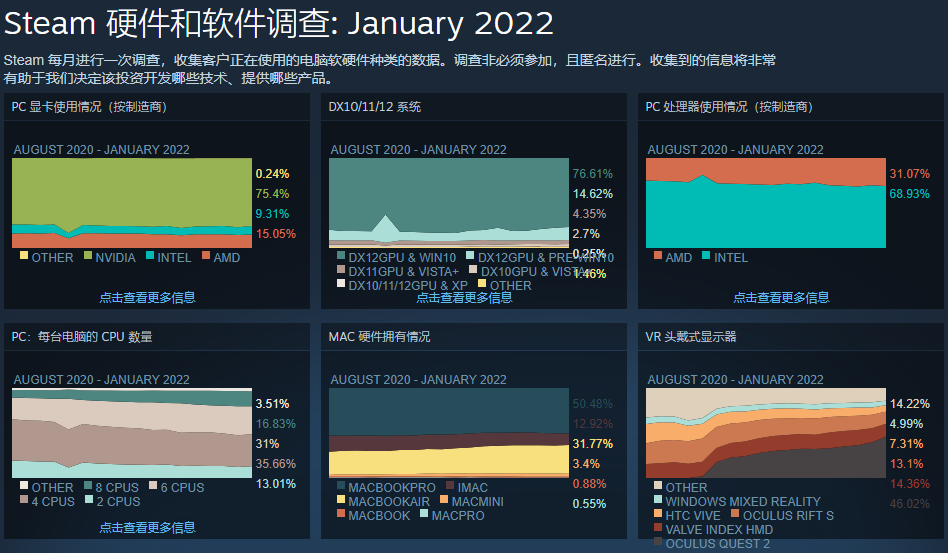948x553 pixels.
Task: Click the INTEL swatch in graphics card legend
Action: pos(150,255)
